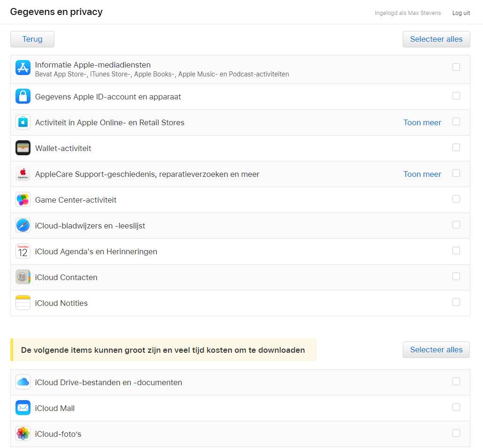
Task: Click the iCloud Notities notes icon
Action: coord(23,303)
